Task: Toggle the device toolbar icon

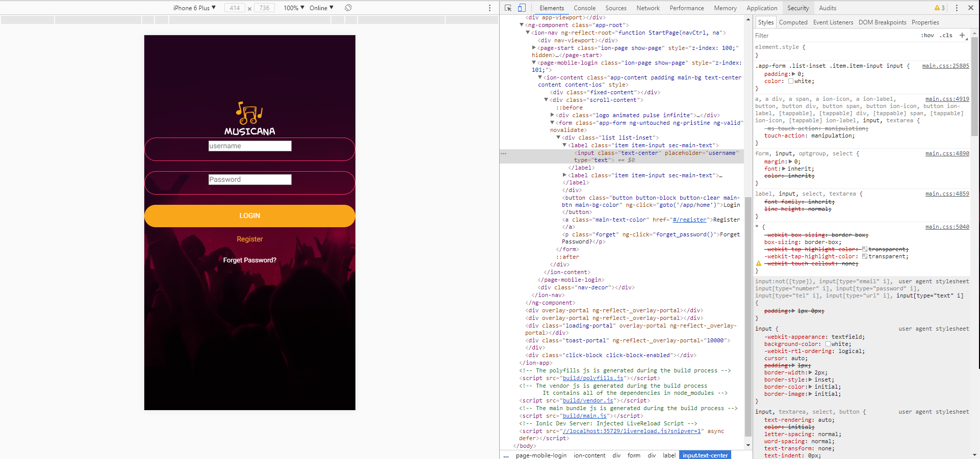Action: pos(522,8)
